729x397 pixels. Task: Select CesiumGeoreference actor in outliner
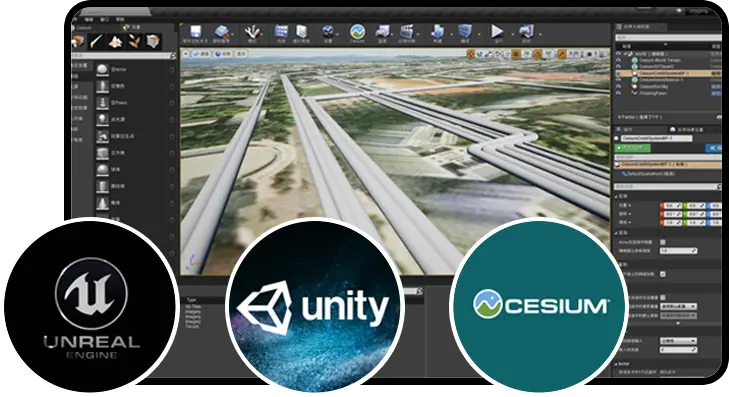click(x=661, y=80)
